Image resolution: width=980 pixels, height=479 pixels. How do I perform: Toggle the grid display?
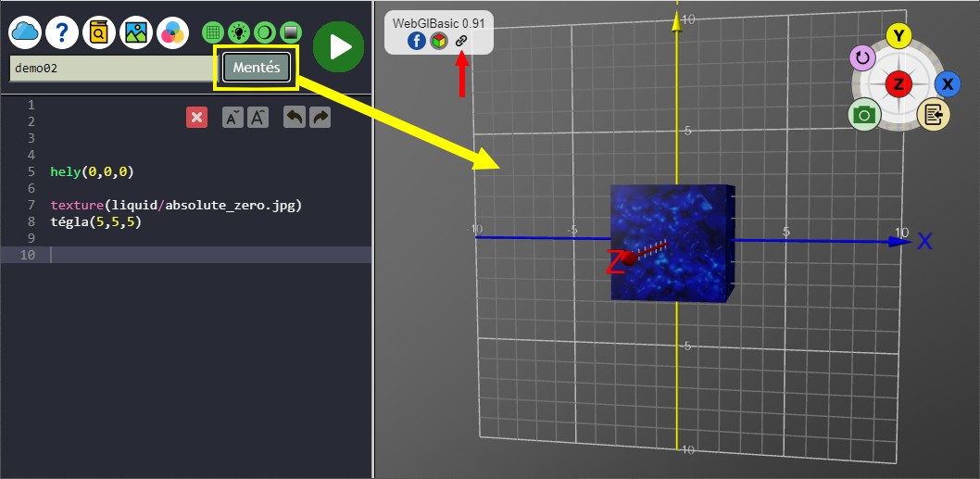[214, 32]
